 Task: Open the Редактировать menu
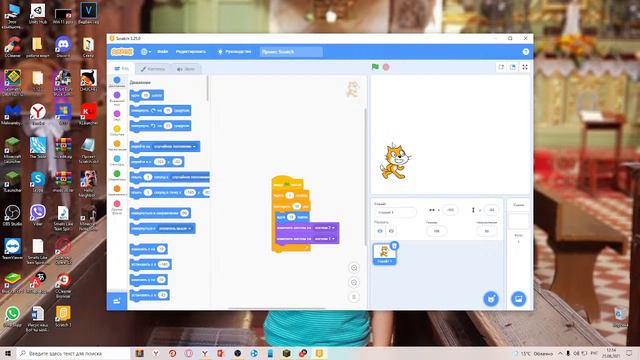coord(191,52)
